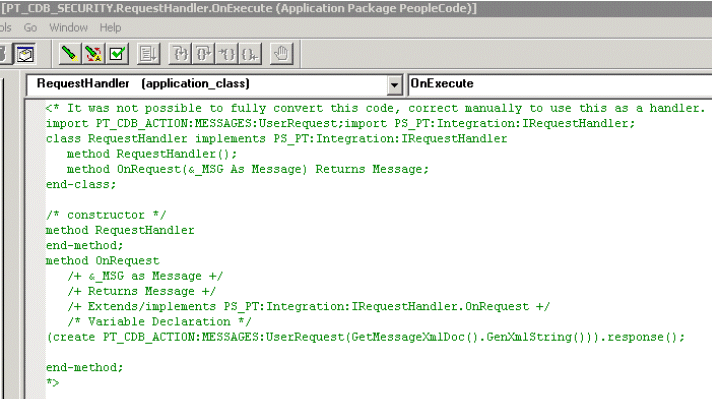This screenshot has height=399, width=712.
Task: Click the 'method RequestHandler();' declaration line
Action: tap(152, 154)
